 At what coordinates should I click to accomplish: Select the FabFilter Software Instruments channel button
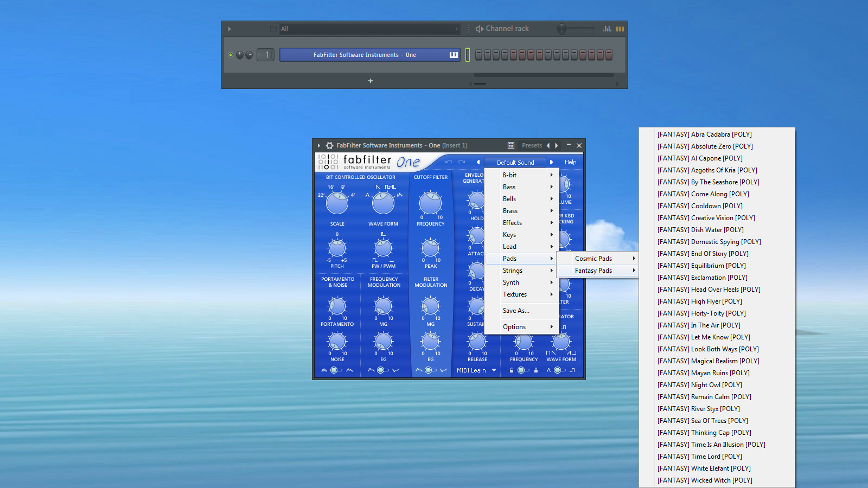point(365,55)
